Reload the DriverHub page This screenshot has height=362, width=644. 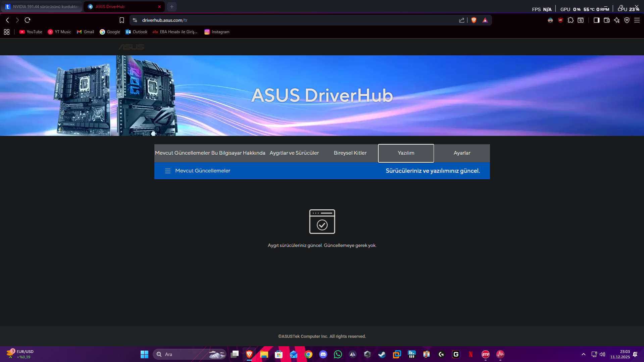pos(28,20)
